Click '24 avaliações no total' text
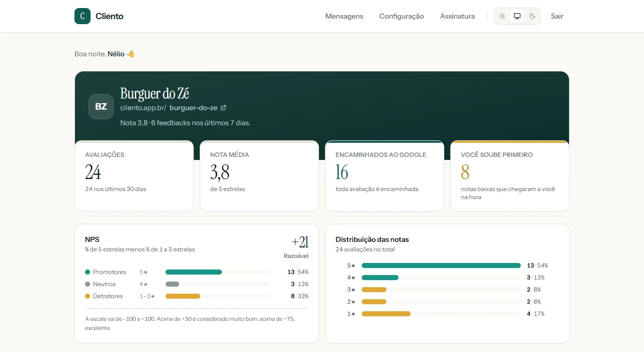The image size is (644, 352). coord(365,249)
